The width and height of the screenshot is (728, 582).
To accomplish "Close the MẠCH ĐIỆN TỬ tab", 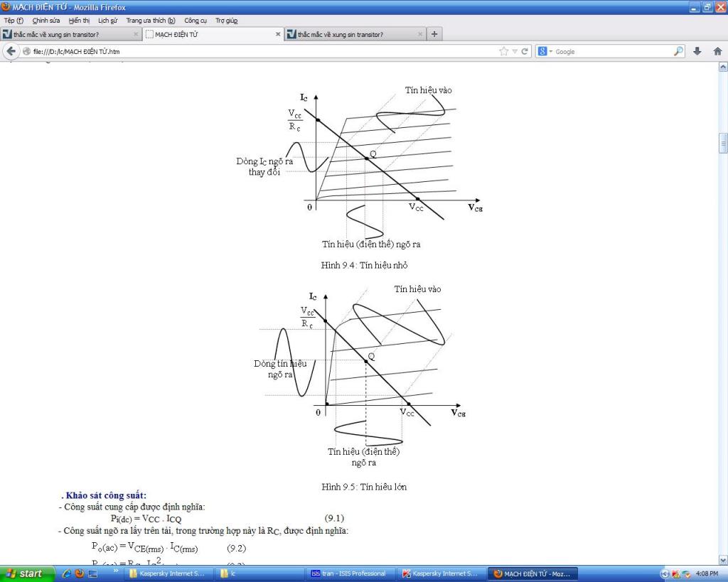I will point(278,34).
